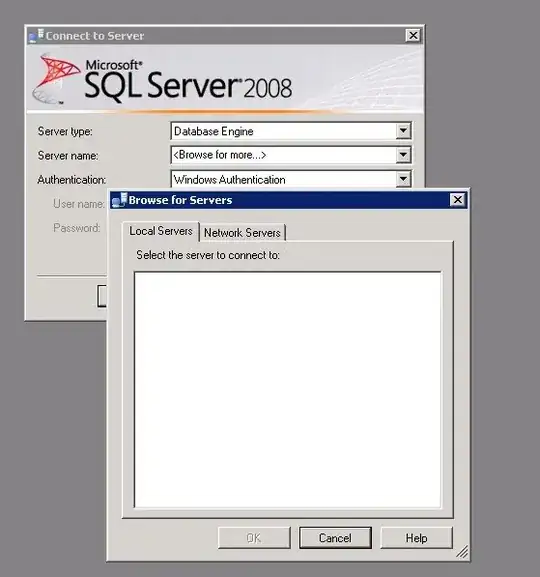Image resolution: width=540 pixels, height=577 pixels.
Task: Open the Server type dropdown arrow
Action: (x=403, y=131)
